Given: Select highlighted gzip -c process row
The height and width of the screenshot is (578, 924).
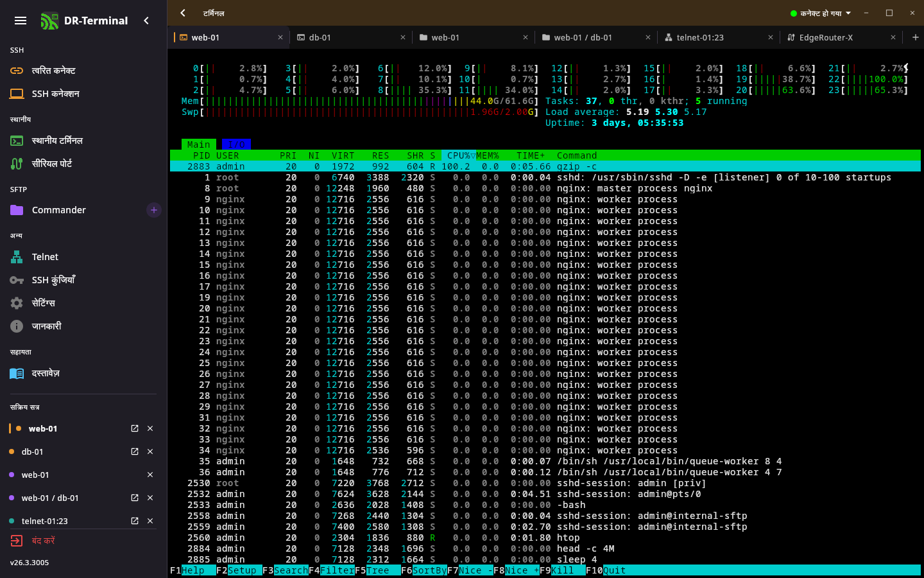Looking at the screenshot, I should pos(545,166).
